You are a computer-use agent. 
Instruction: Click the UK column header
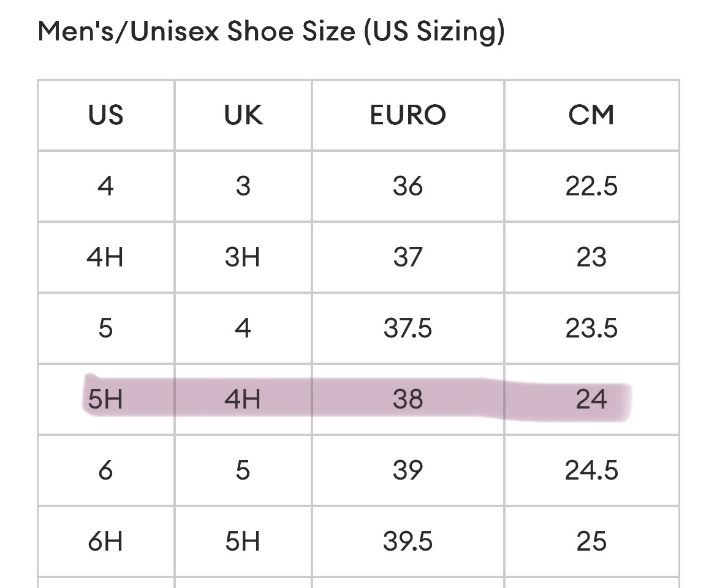pos(243,115)
